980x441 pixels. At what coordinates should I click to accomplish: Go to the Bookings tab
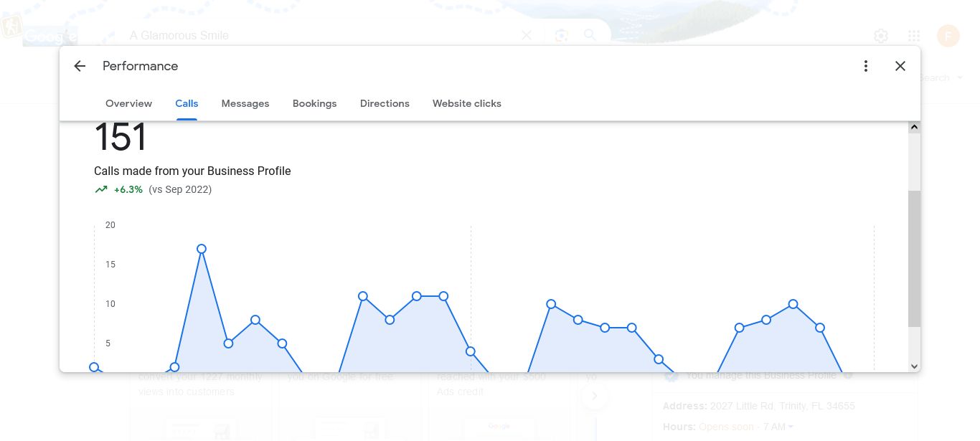tap(314, 103)
